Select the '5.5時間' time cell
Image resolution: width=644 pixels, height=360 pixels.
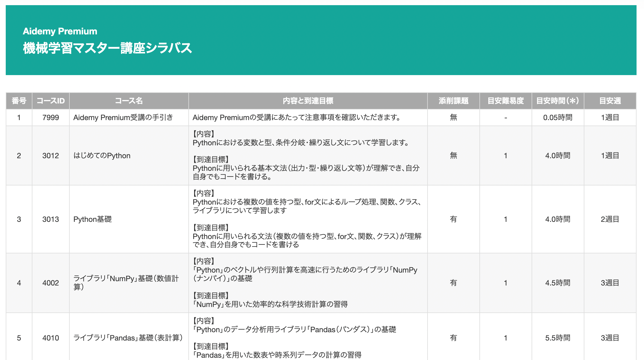558,338
